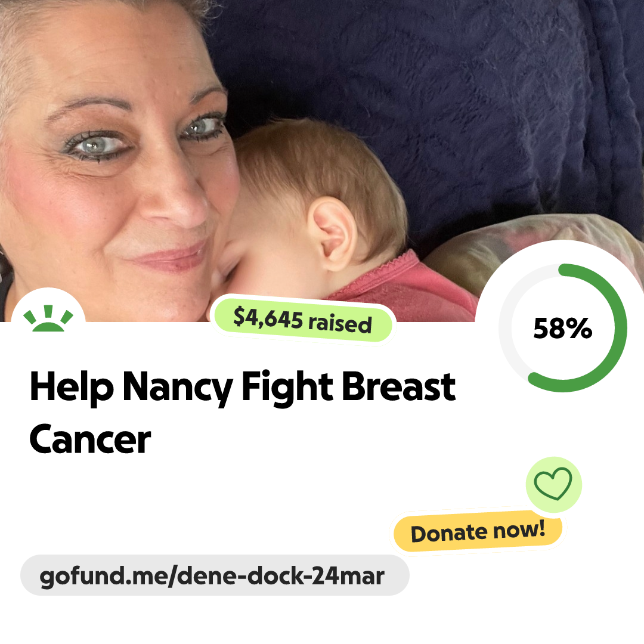The height and width of the screenshot is (644, 644).
Task: Click the light green circle behind the heart
Action: (553, 484)
